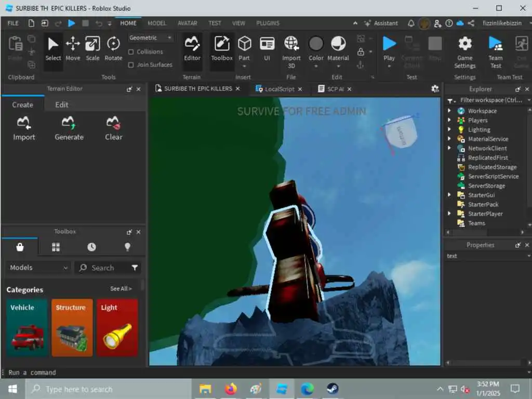Viewport: 532px width, 399px height.
Task: Open Firefox from the taskbar
Action: (231, 389)
